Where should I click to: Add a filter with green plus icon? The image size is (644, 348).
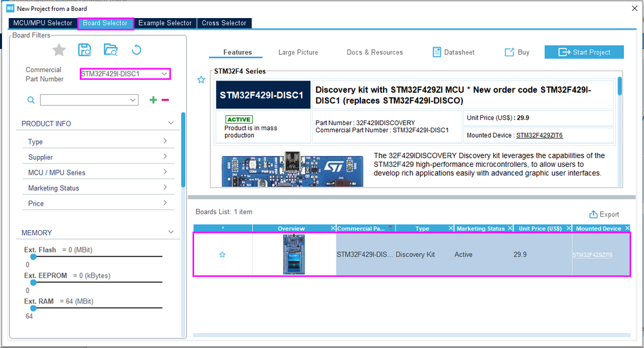[153, 100]
